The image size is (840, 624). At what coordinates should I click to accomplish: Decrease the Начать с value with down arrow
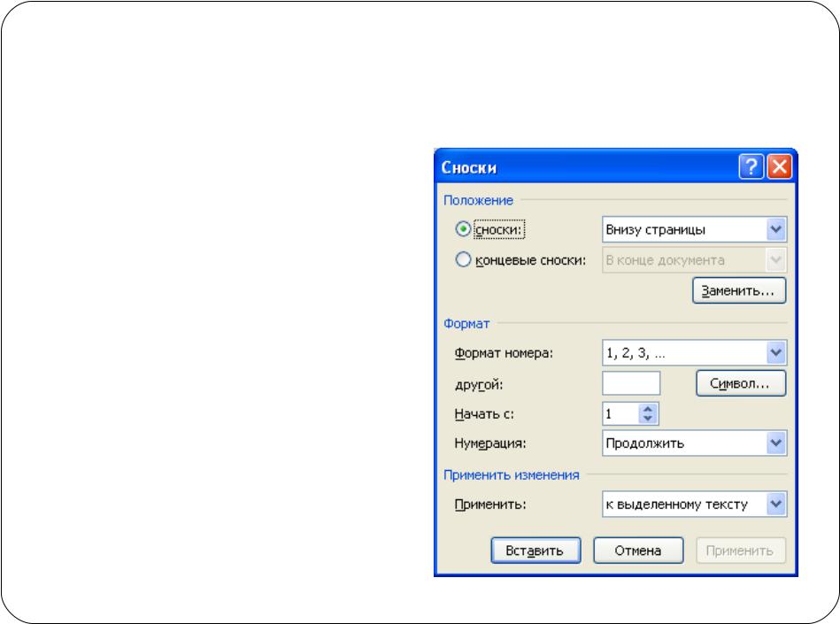648,419
